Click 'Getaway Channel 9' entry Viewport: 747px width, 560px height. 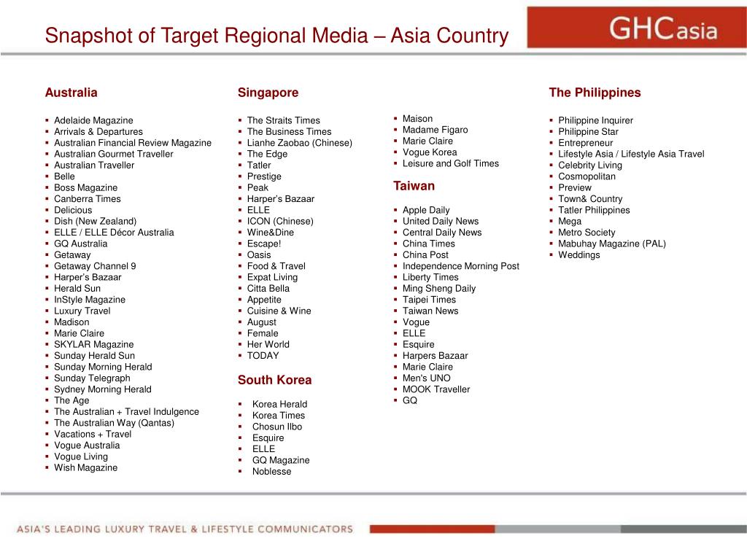pyautogui.click(x=95, y=265)
